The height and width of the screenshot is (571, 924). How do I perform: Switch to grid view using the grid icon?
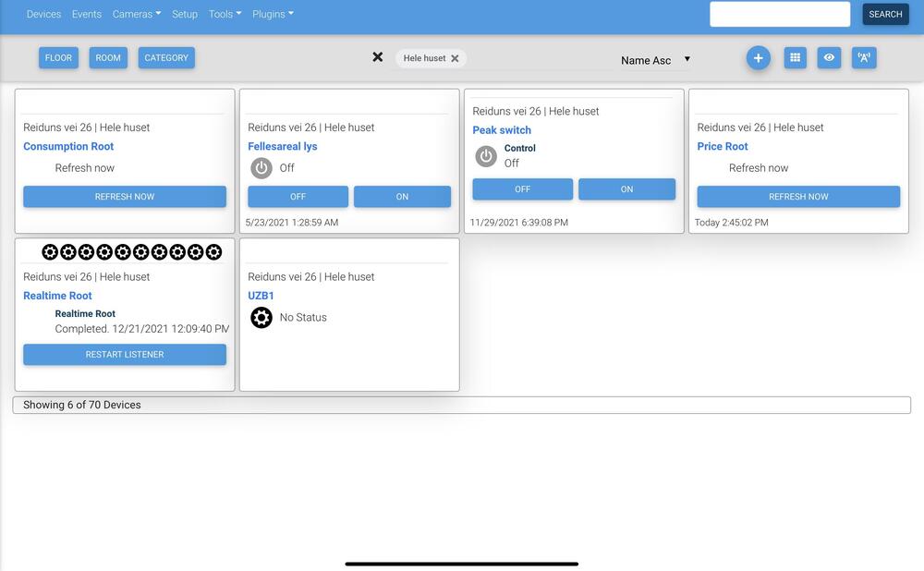(x=795, y=58)
